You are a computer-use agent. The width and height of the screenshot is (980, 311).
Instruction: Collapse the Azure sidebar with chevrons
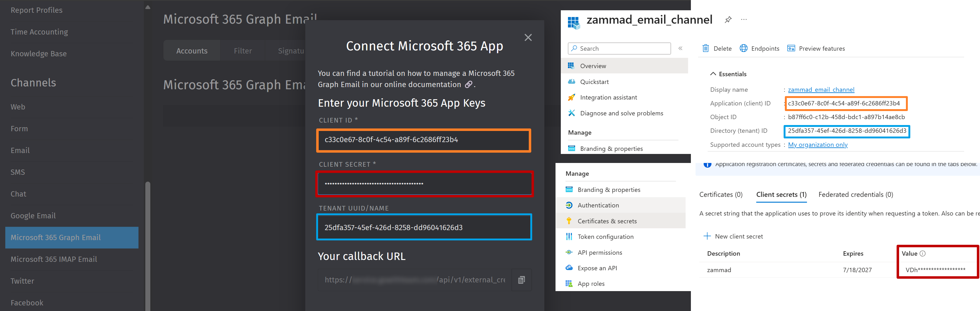[680, 48]
